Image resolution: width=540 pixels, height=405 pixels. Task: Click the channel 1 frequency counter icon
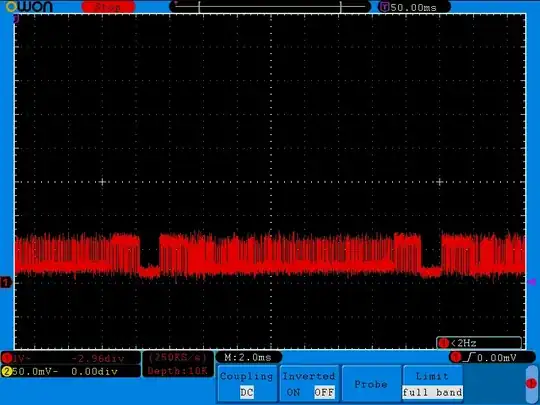(444, 343)
